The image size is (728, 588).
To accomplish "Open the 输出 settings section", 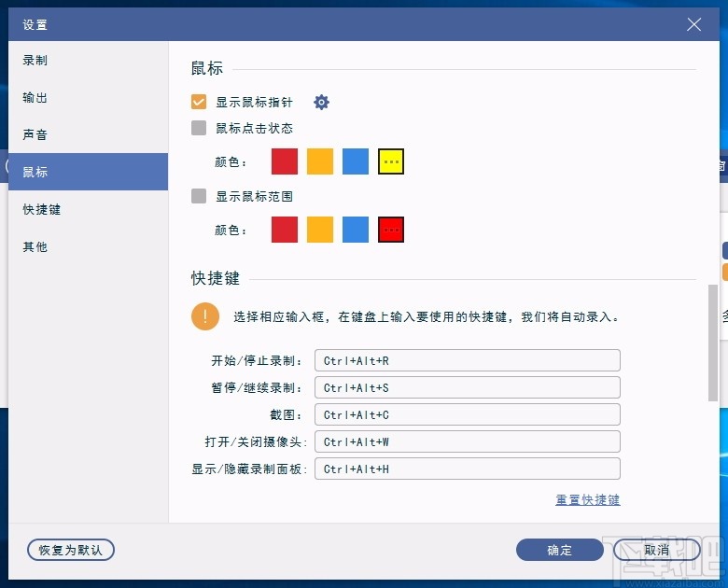I will [89, 98].
